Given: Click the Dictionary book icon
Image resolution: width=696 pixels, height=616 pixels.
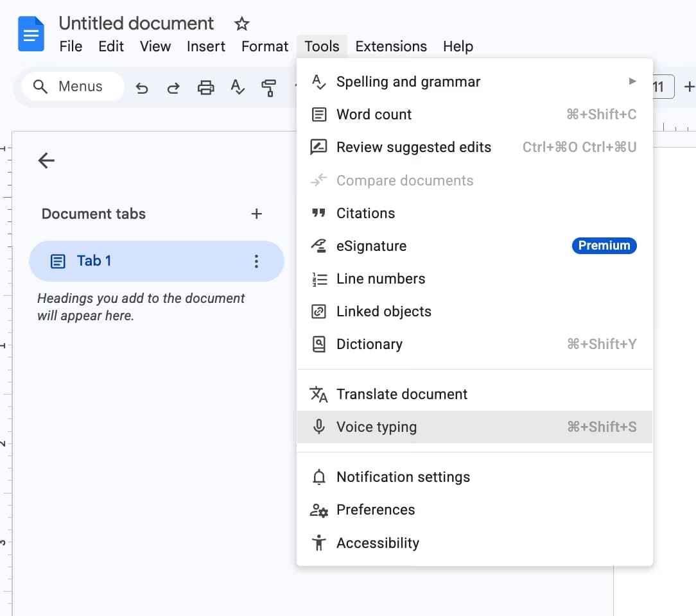Looking at the screenshot, I should pyautogui.click(x=318, y=345).
